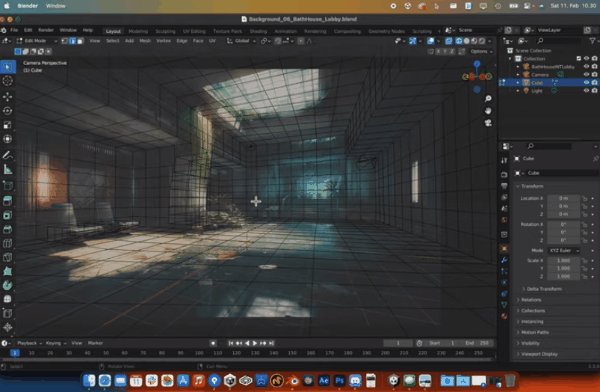Click the zoom magnifier viewport icon
Viewport: 600px width, 392px height.
(x=488, y=99)
